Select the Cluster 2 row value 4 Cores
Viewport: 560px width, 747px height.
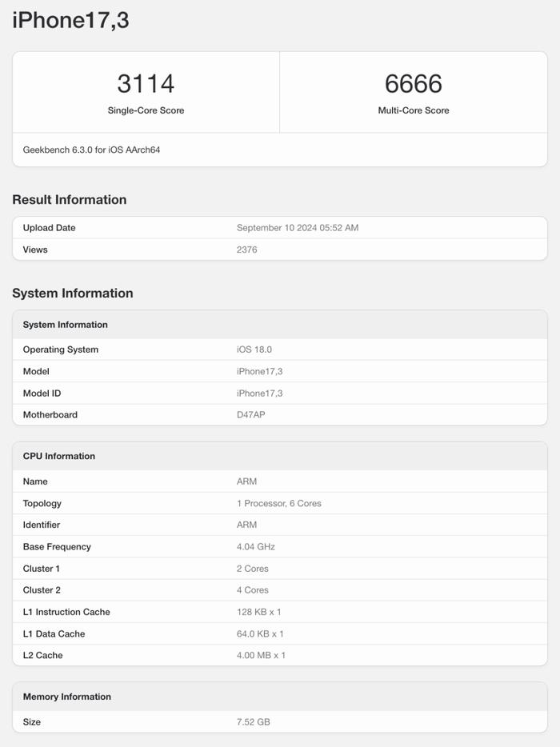[253, 589]
